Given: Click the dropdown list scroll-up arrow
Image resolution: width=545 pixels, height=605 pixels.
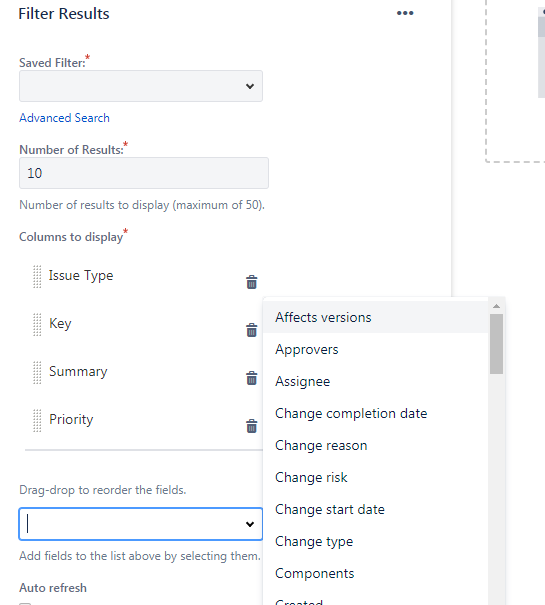Looking at the screenshot, I should coord(496,306).
